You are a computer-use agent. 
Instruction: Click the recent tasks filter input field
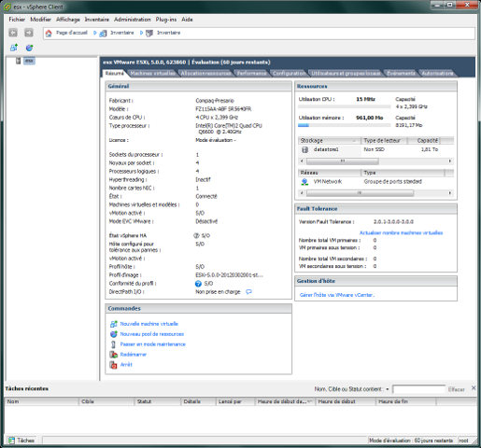418,389
